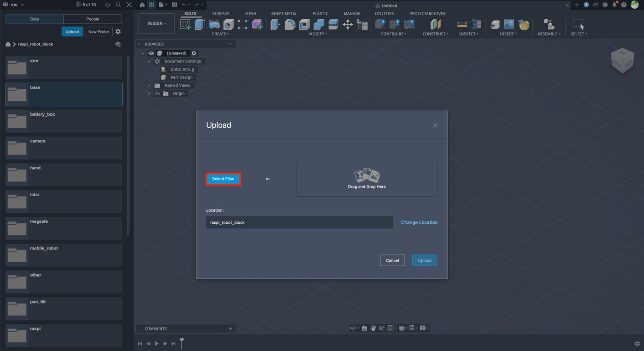Click the Select window tool icon

(579, 24)
